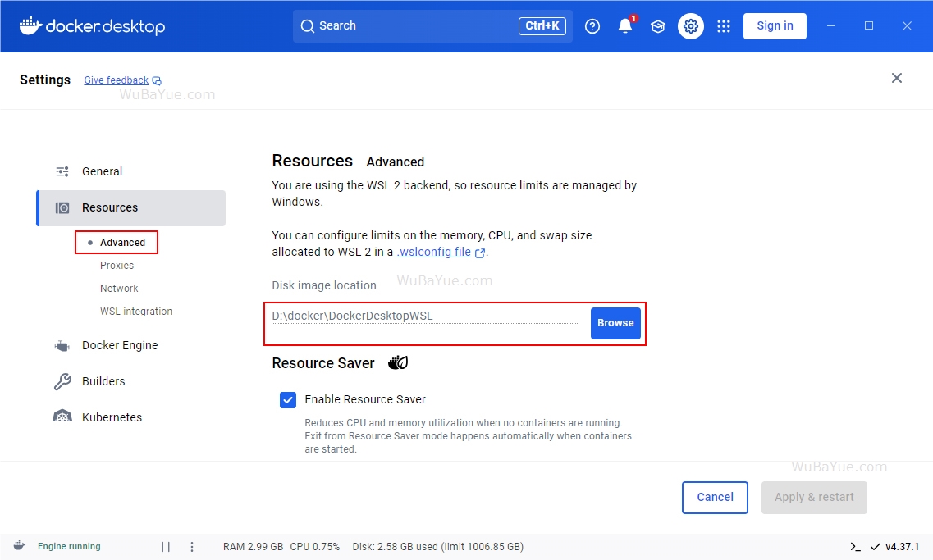Image resolution: width=933 pixels, height=560 pixels.
Task: Click the v4.37.1 version label
Action: tap(902, 547)
